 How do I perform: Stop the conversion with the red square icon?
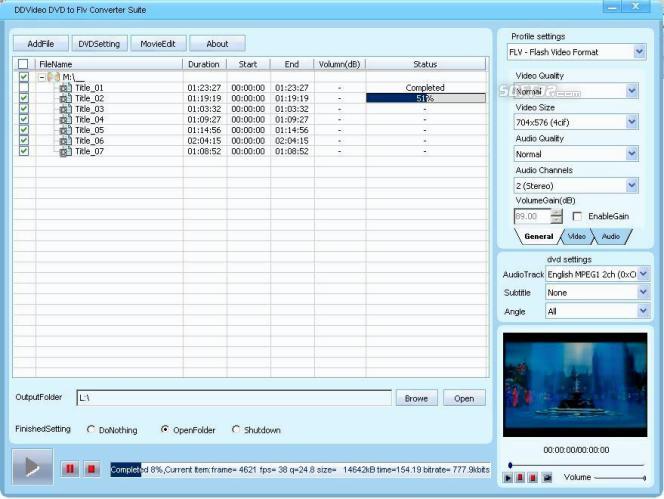(91, 469)
